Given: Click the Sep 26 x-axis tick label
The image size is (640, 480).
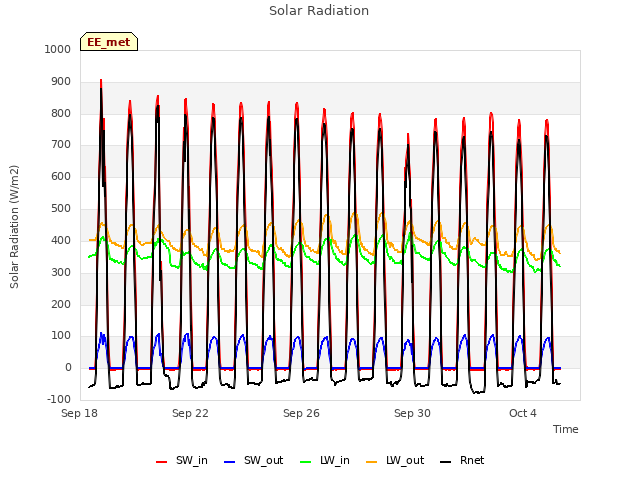Looking at the screenshot, I should [x=301, y=413].
